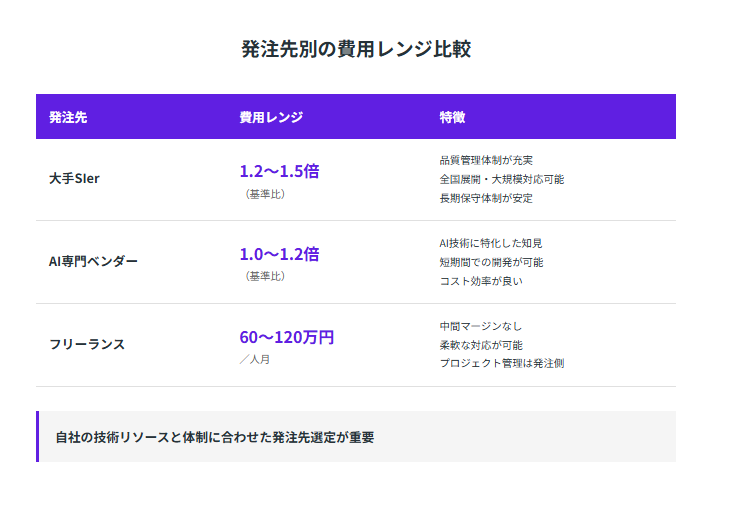The width and height of the screenshot is (744, 517).
Task: Select the 特徴 column header
Action: pos(452,117)
